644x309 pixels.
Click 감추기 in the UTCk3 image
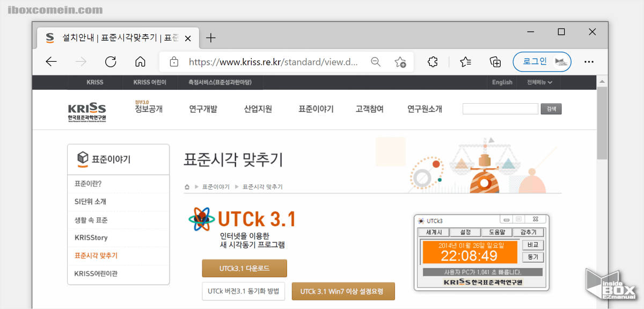click(529, 233)
